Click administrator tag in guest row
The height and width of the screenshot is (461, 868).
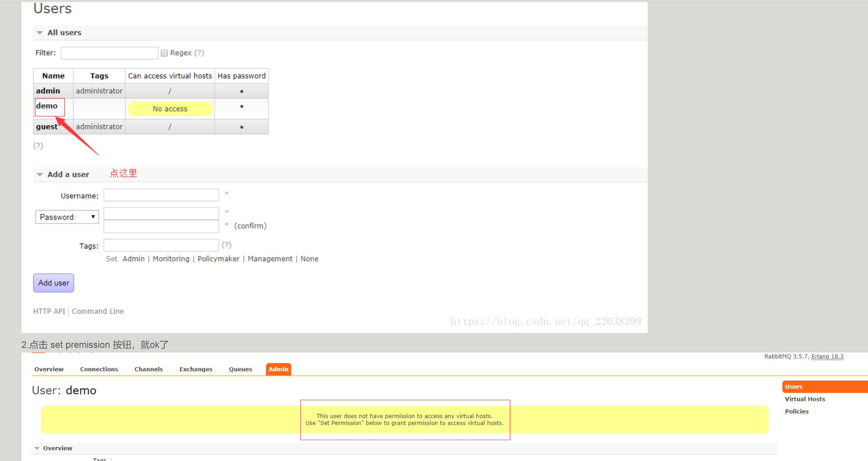[x=99, y=127]
